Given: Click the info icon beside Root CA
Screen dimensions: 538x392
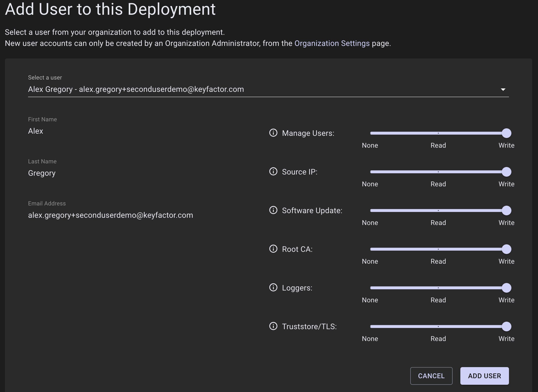Looking at the screenshot, I should 273,249.
